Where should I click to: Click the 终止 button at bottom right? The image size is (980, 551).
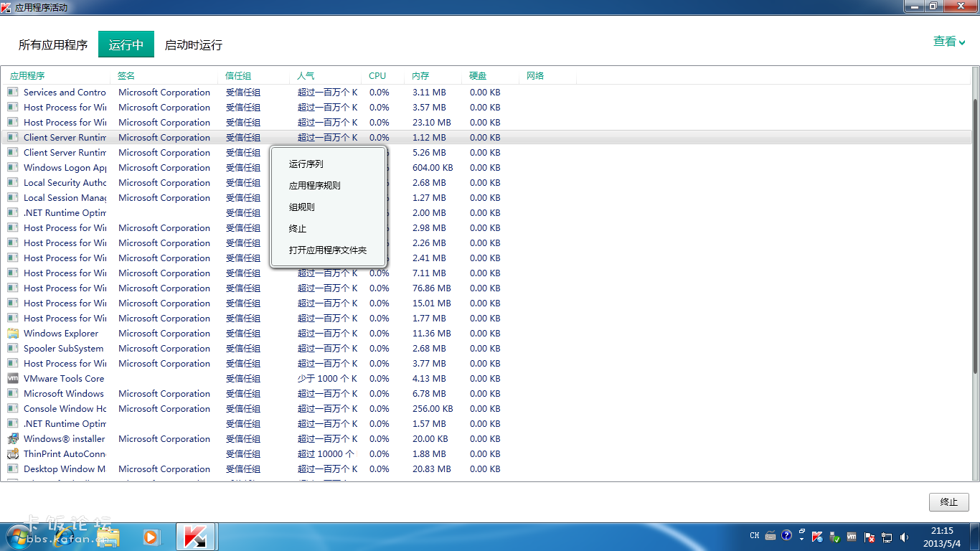949,501
